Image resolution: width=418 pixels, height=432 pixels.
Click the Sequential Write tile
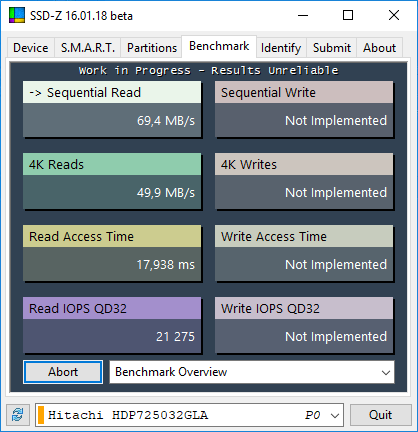(x=304, y=109)
